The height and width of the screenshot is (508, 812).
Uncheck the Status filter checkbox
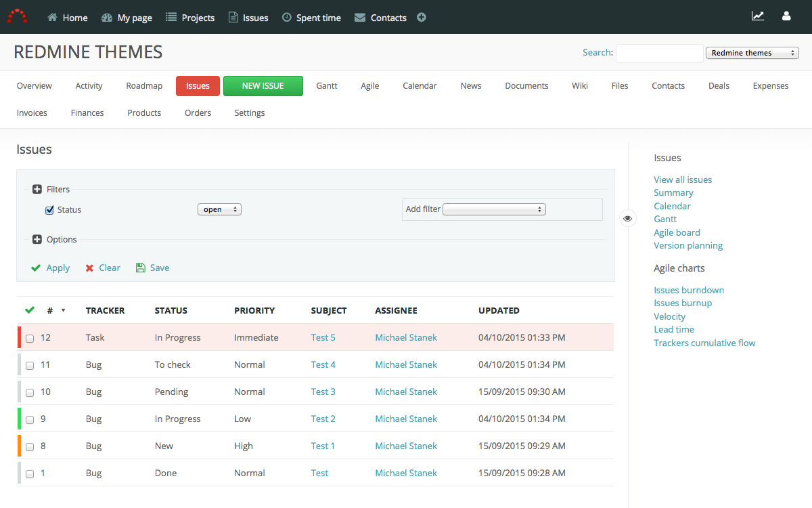click(49, 210)
